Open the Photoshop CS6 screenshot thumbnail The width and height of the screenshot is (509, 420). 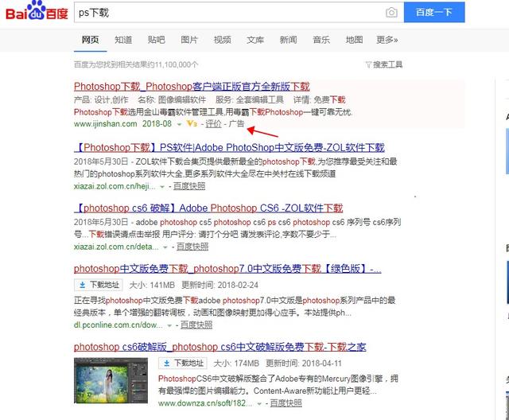pyautogui.click(x=111, y=380)
